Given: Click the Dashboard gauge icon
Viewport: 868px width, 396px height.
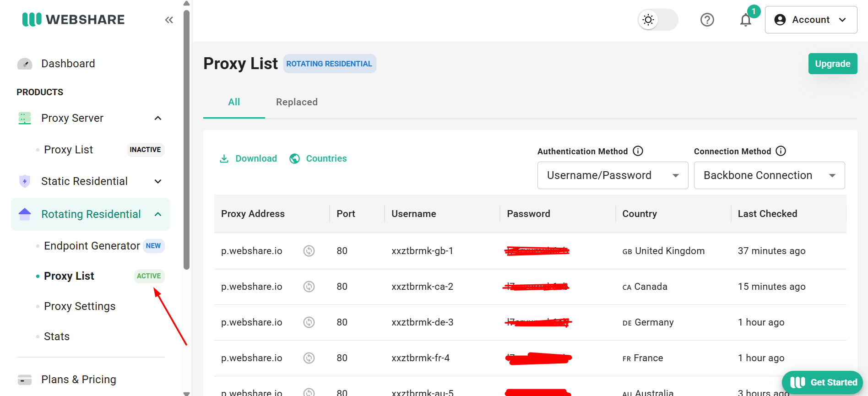Looking at the screenshot, I should coord(25,64).
